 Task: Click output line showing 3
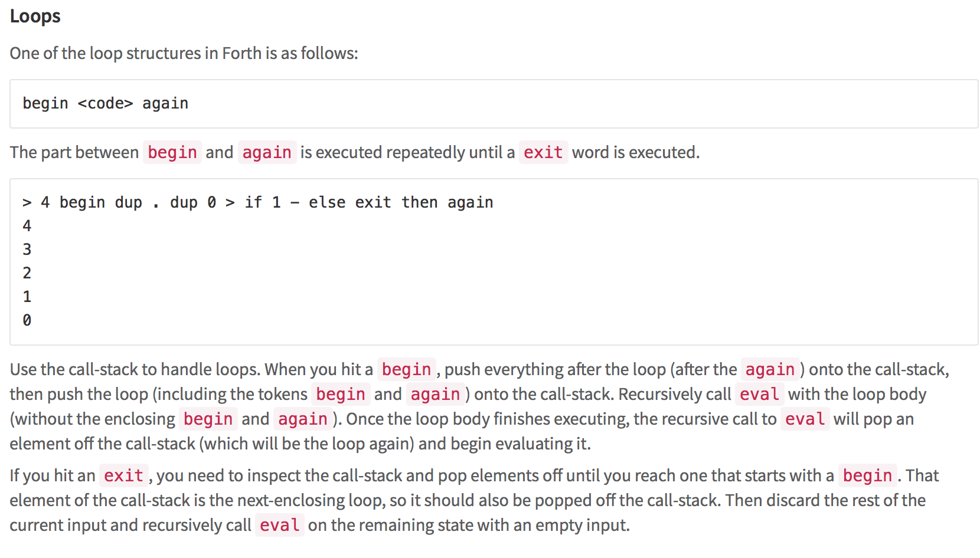(27, 250)
